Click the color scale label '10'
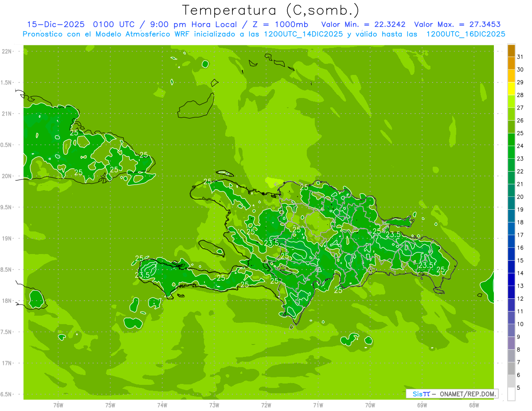Image resolution: width=532 pixels, height=411 pixels. pos(520,324)
